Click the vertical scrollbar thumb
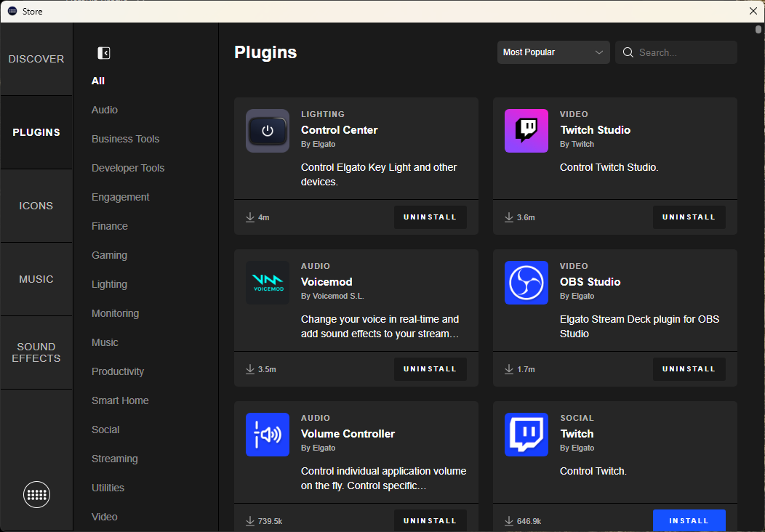 pyautogui.click(x=759, y=29)
